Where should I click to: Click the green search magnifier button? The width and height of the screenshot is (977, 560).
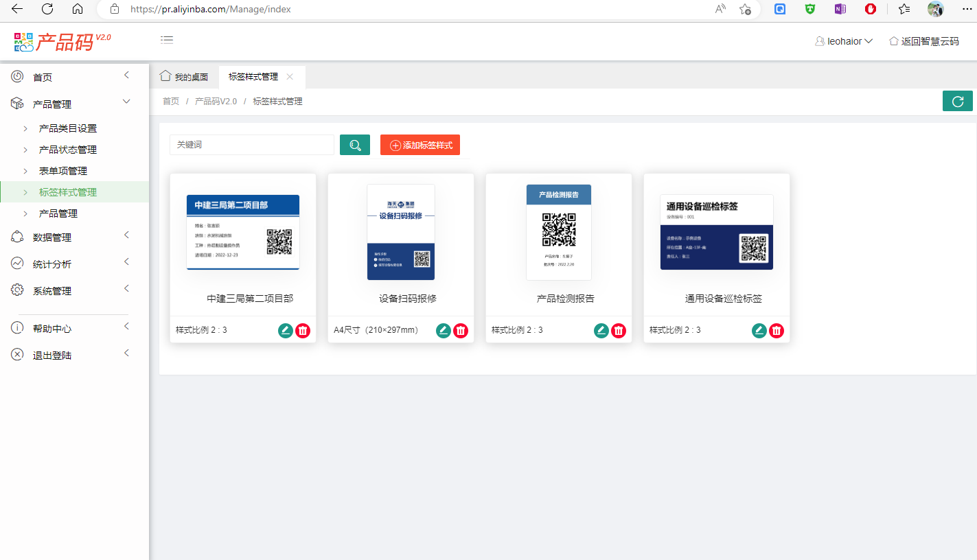tap(355, 145)
